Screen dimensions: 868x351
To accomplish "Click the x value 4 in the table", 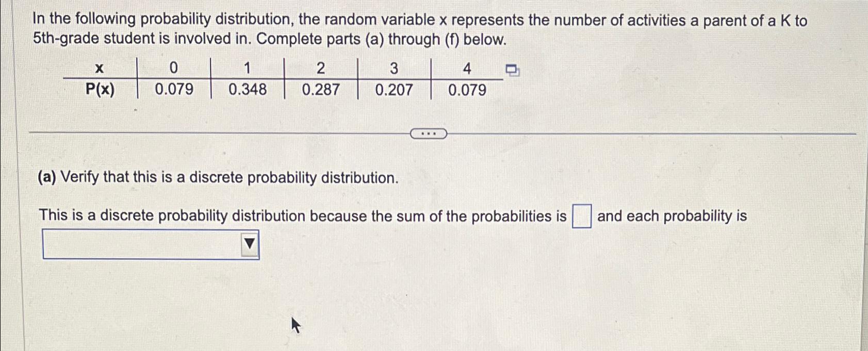I will 467,69.
